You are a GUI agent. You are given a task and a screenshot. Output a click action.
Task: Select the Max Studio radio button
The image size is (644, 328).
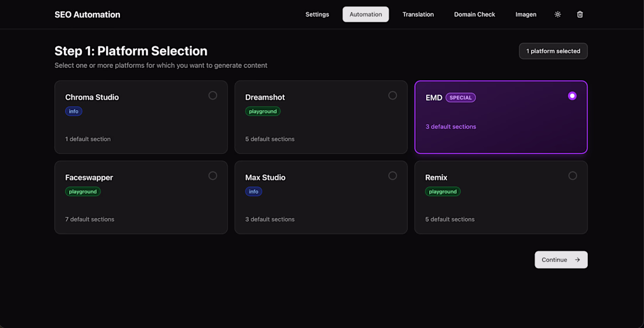[392, 176]
